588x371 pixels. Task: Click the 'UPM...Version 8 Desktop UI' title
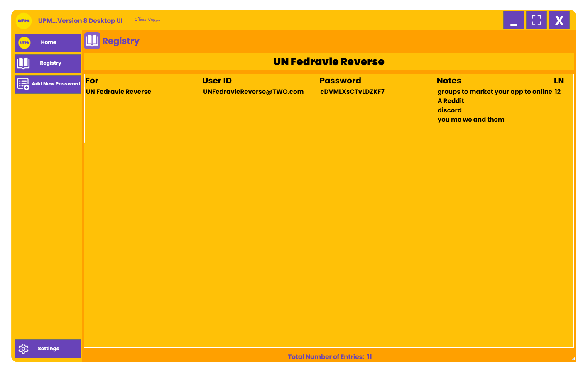pos(80,21)
